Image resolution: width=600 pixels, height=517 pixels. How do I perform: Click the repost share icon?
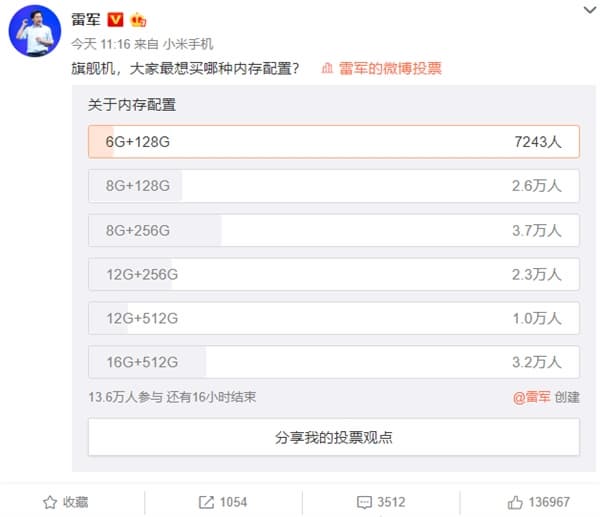click(x=206, y=501)
